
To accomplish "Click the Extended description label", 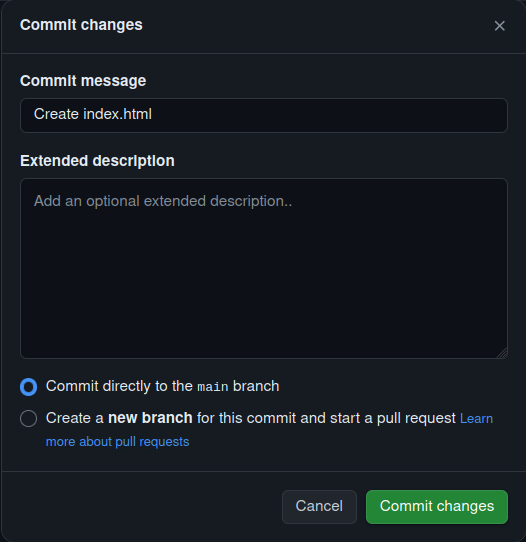I will click(97, 161).
